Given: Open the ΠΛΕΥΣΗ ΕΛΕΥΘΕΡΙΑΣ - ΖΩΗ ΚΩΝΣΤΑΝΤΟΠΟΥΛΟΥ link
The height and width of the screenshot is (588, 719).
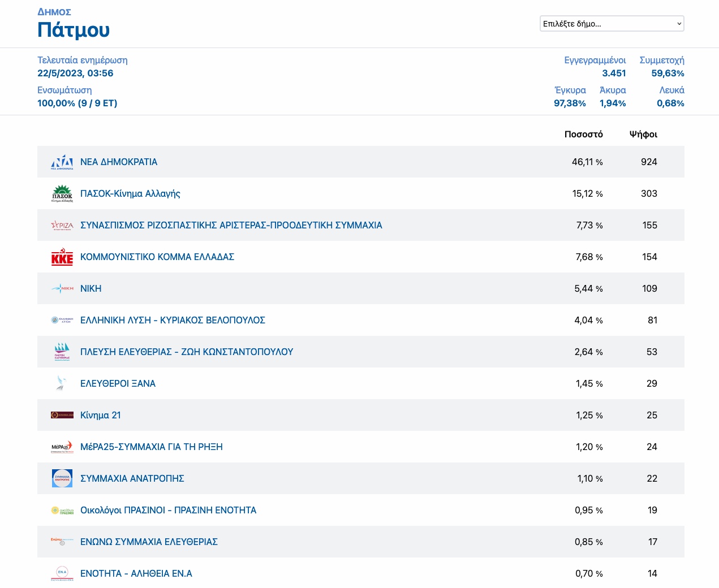Looking at the screenshot, I should click(x=187, y=352).
